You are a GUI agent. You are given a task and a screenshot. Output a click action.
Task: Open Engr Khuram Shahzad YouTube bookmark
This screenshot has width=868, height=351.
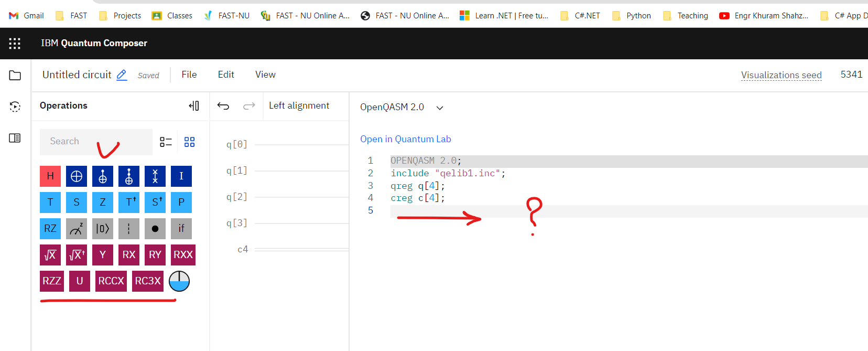pyautogui.click(x=764, y=16)
